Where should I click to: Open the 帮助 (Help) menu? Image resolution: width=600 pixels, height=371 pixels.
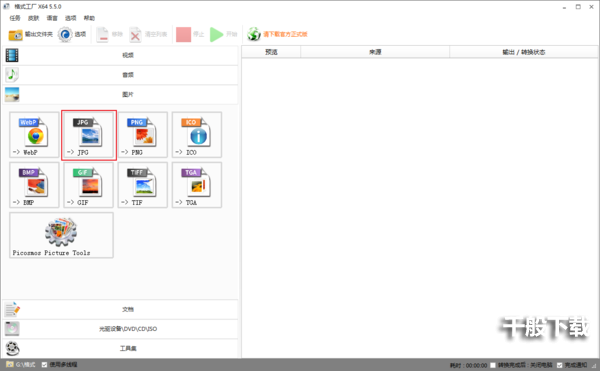(89, 18)
